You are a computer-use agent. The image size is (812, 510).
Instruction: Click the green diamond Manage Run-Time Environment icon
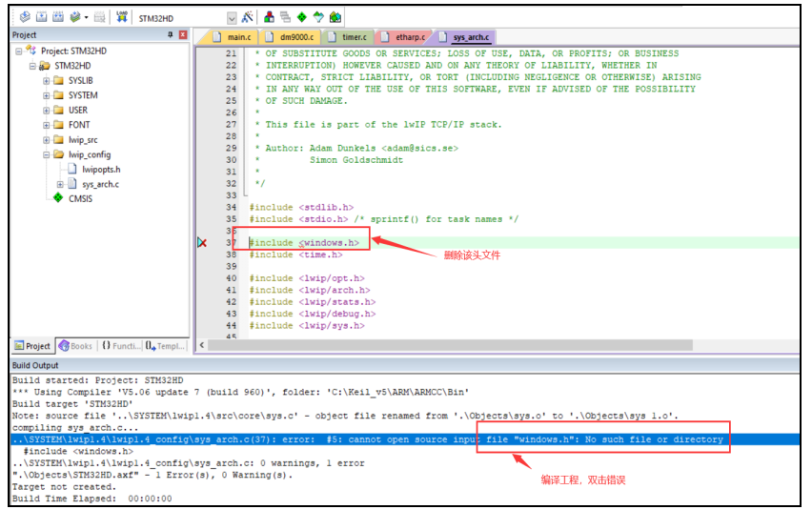pos(302,17)
